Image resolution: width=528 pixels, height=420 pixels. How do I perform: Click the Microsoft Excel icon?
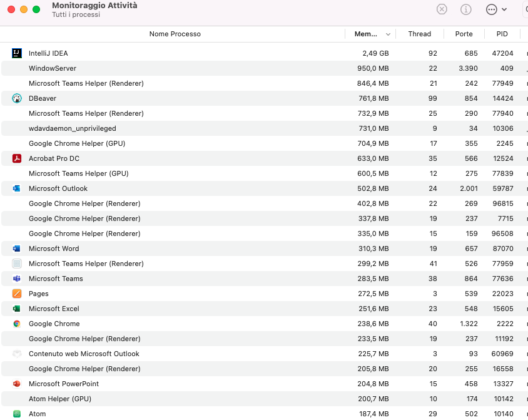tap(16, 309)
